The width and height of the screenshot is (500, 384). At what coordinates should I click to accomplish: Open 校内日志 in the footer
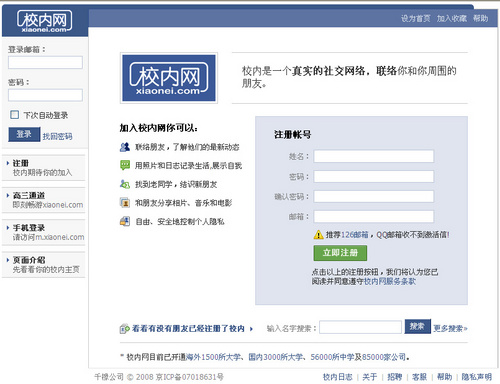pyautogui.click(x=337, y=377)
